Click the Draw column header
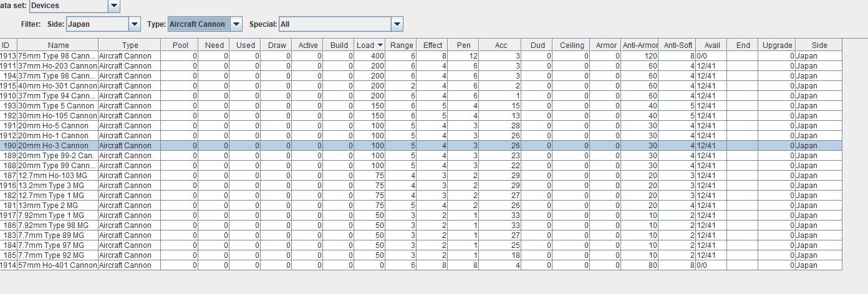Screen dimensions: 868x294 tap(276, 45)
